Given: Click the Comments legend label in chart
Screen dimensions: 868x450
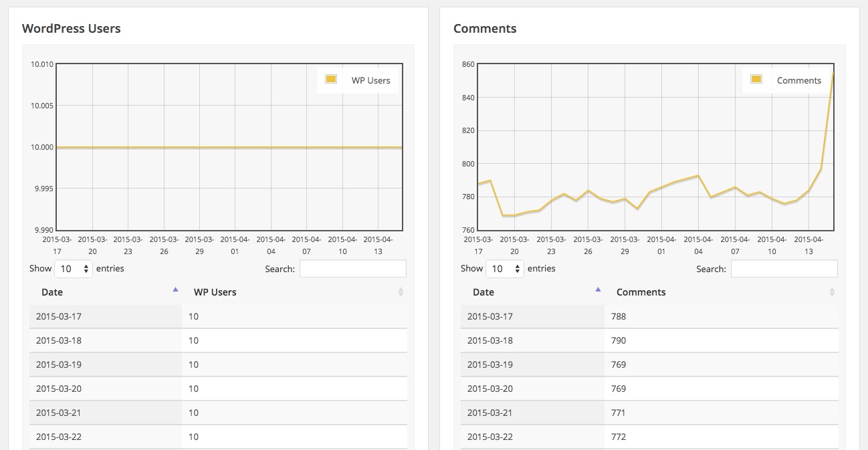Looking at the screenshot, I should (x=799, y=80).
